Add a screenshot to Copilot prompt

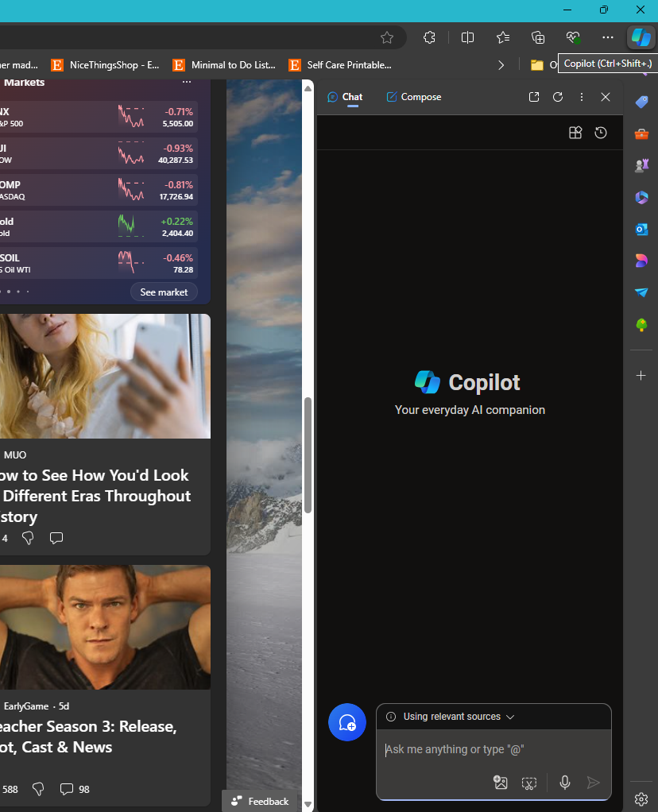[529, 783]
